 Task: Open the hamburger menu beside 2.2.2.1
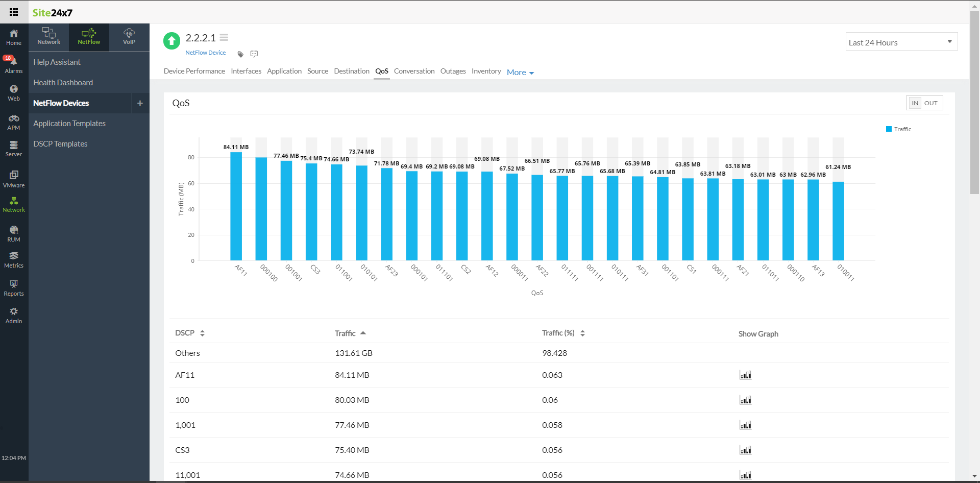coord(224,38)
